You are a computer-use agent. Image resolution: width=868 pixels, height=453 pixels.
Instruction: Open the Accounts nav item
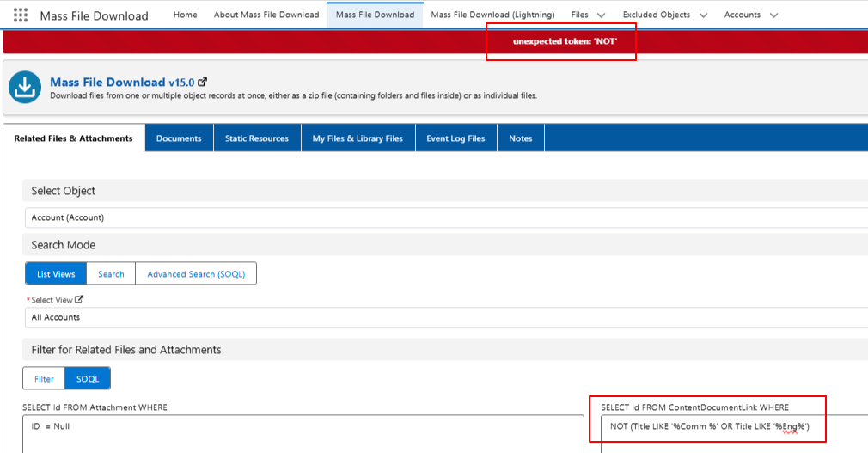point(742,15)
